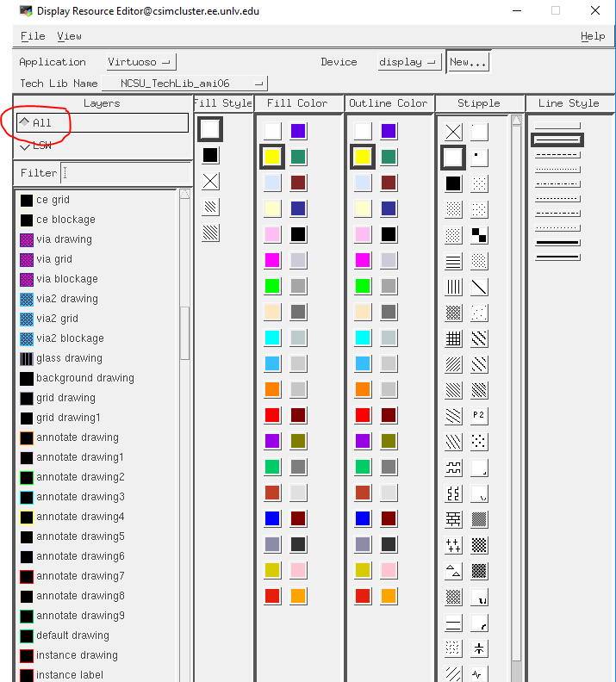The image size is (616, 682).
Task: Click the layers list scrollbar thumb
Action: click(x=185, y=333)
